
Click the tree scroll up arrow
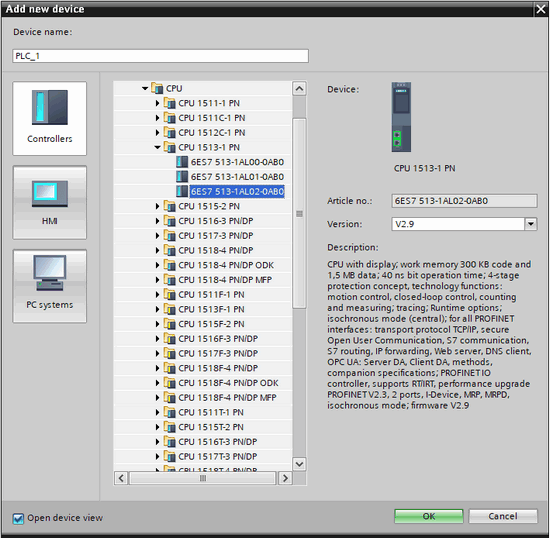299,88
